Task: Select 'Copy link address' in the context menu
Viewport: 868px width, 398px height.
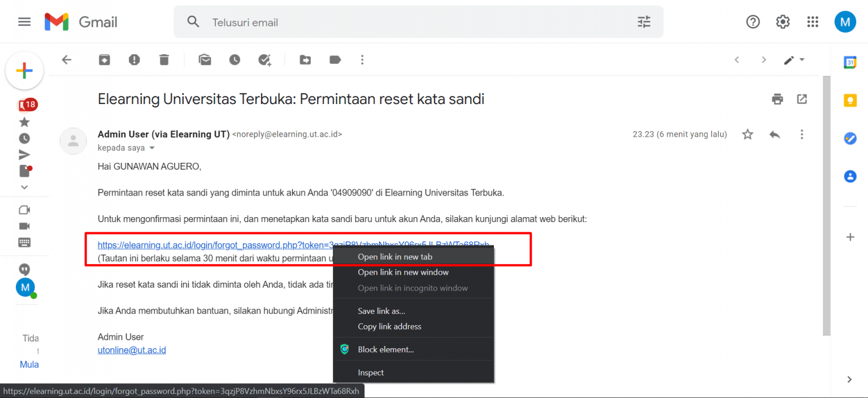Action: [x=389, y=326]
